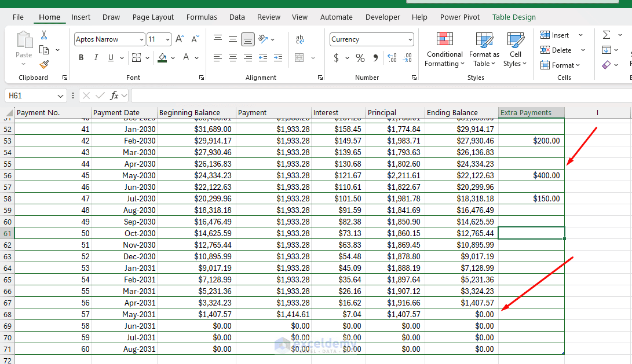The image size is (632, 364).
Task: Toggle Underline formatting
Action: point(111,57)
